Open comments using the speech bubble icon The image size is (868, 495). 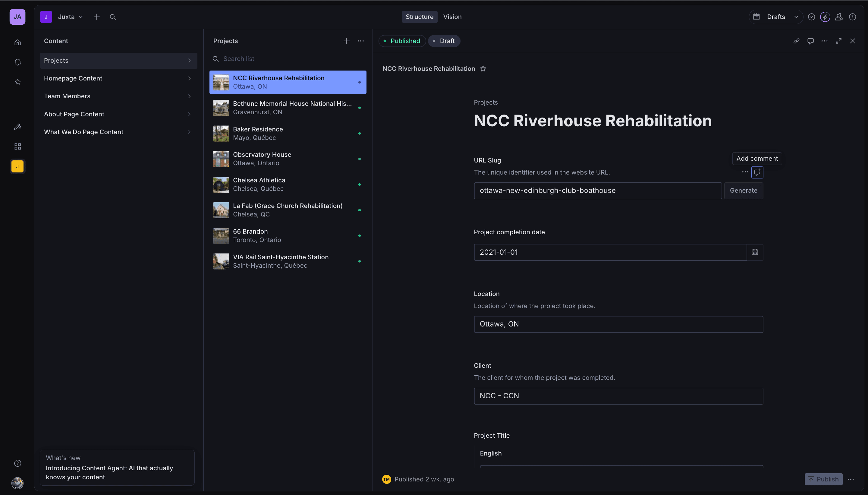[x=810, y=41]
